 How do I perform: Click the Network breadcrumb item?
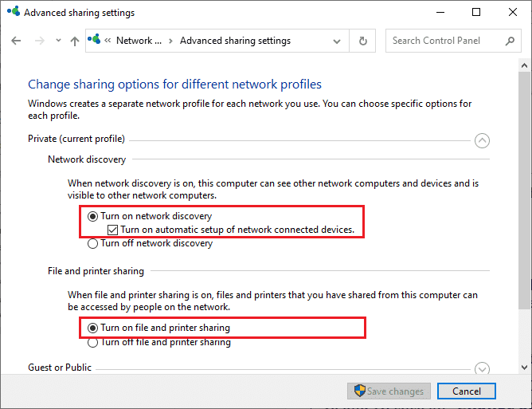[139, 41]
